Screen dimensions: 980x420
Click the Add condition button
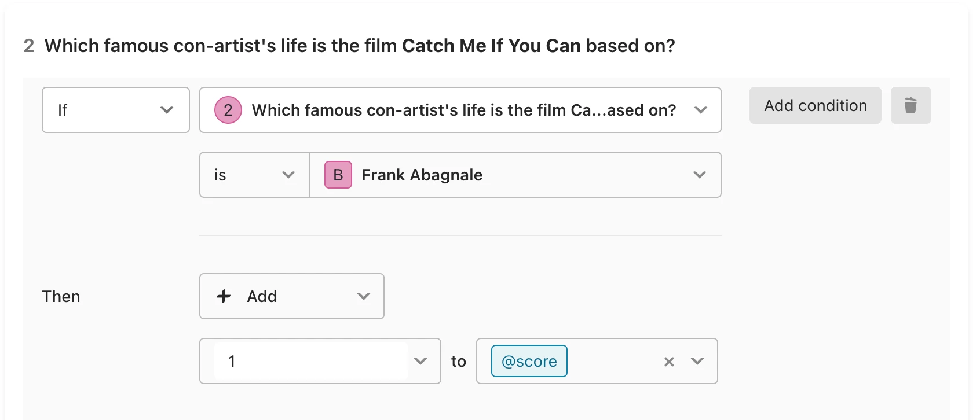[815, 105]
